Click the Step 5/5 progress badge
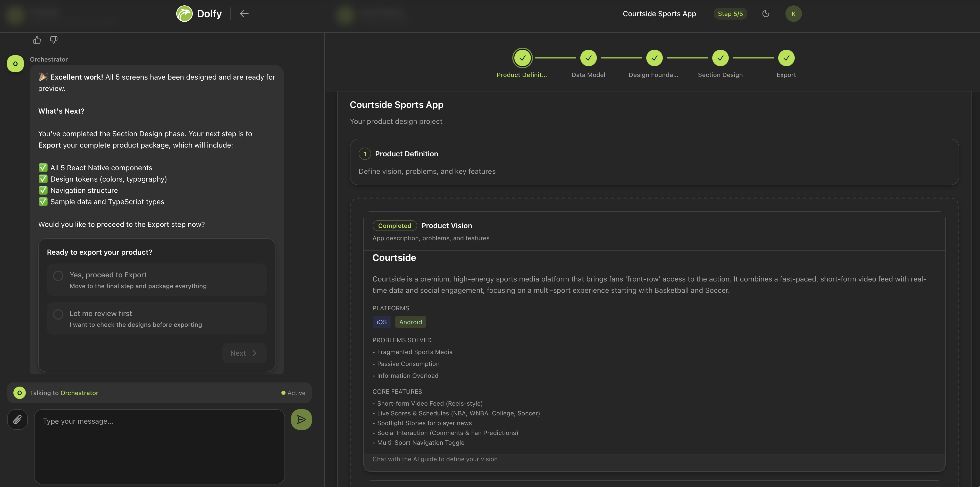This screenshot has width=980, height=487. (x=730, y=13)
